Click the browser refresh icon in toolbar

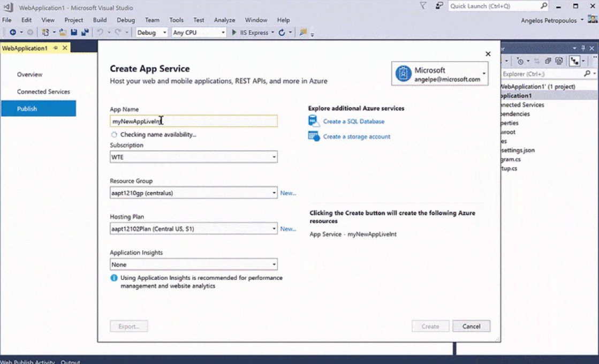click(x=282, y=33)
